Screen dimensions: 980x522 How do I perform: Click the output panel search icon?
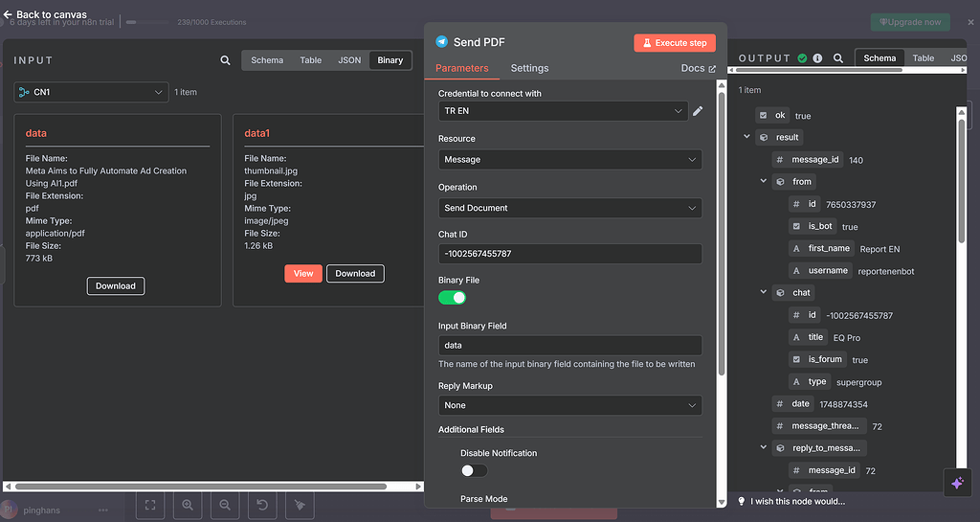838,58
